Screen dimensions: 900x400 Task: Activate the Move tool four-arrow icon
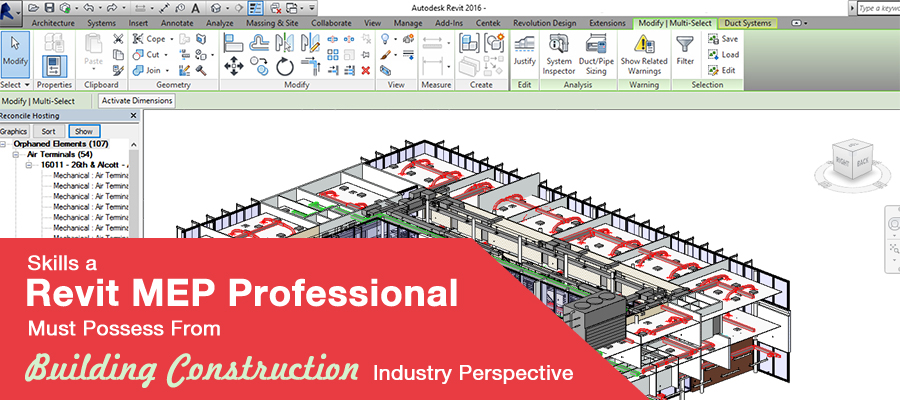(234, 66)
